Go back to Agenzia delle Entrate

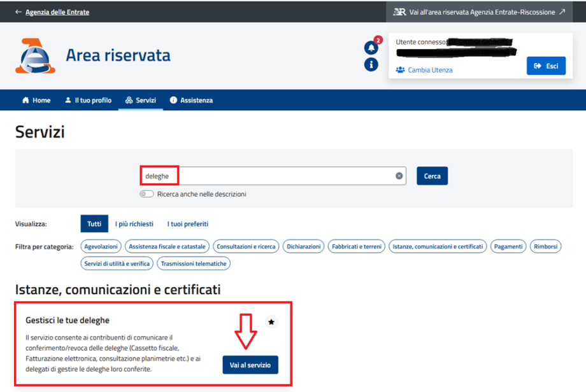tap(57, 12)
